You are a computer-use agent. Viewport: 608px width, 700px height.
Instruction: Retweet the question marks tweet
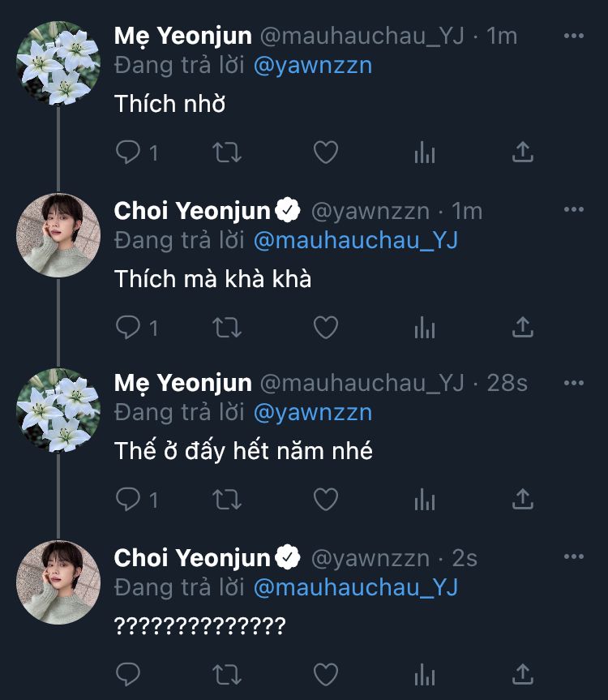225,673
